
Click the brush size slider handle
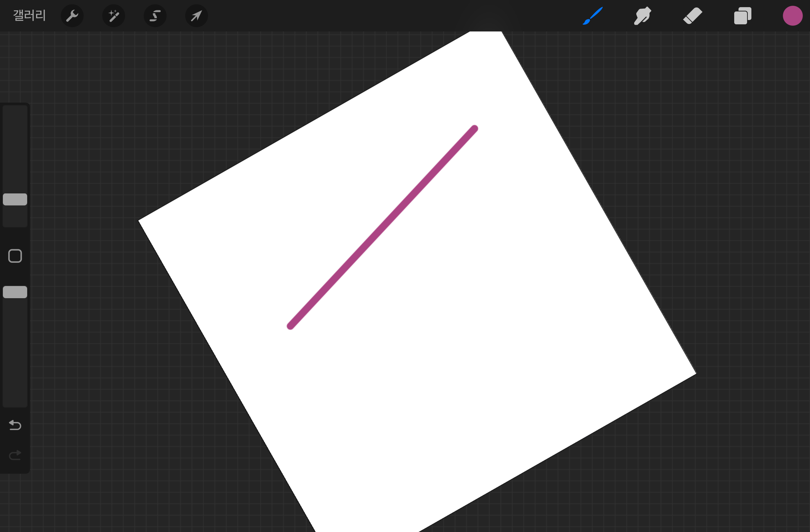point(15,199)
